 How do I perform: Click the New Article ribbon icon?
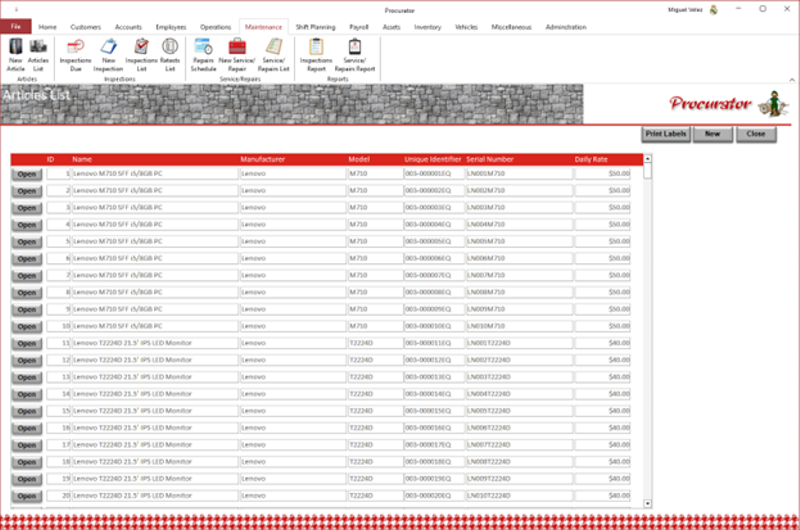(15, 52)
